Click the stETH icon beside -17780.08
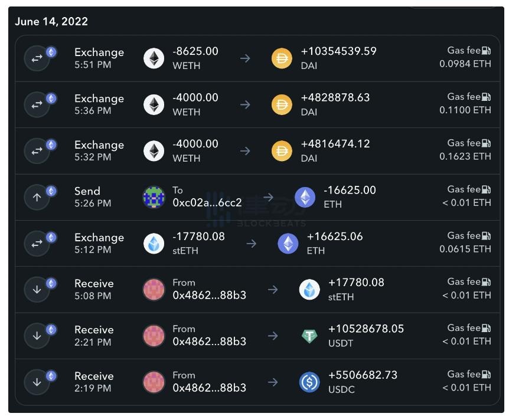 (154, 244)
